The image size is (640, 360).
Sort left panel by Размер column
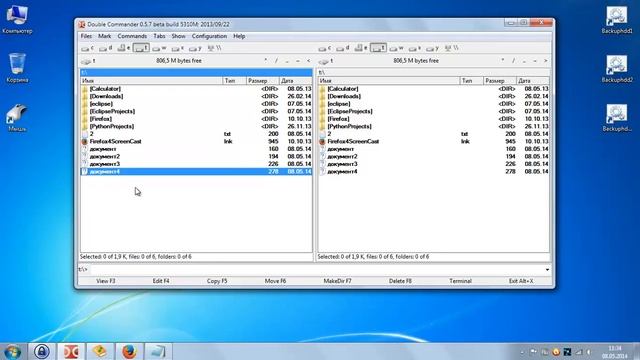263,81
